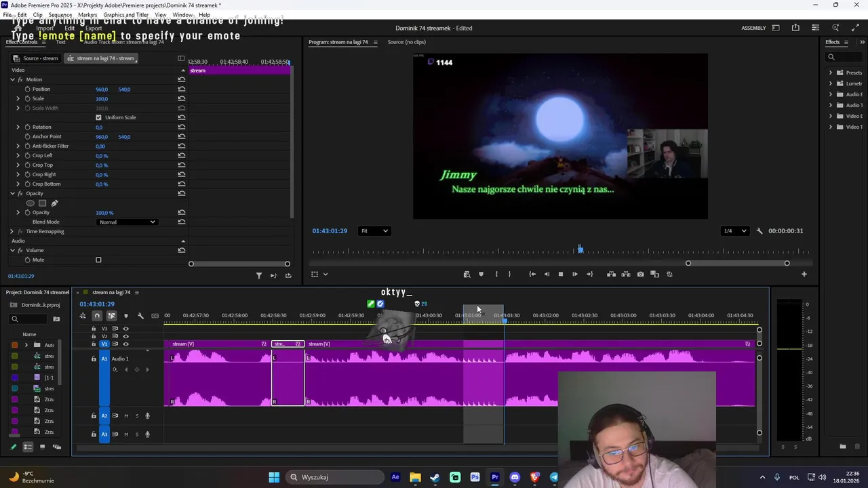Reset the Position parameter
Viewport: 868px width, 488px height.
181,89
